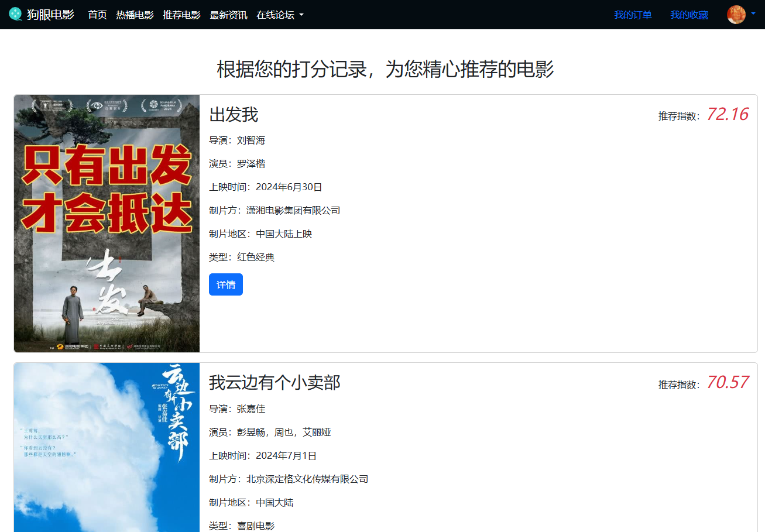Click release date 2024年6月30日

coord(289,187)
